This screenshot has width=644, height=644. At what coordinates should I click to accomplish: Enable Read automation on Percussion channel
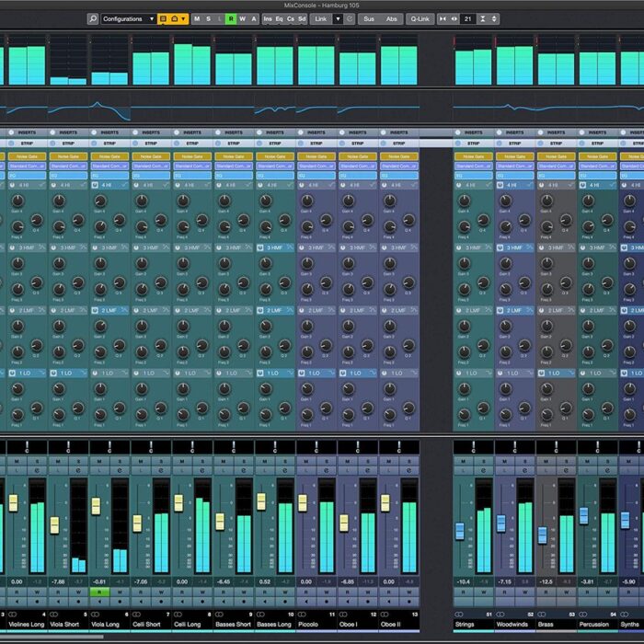coord(587,592)
